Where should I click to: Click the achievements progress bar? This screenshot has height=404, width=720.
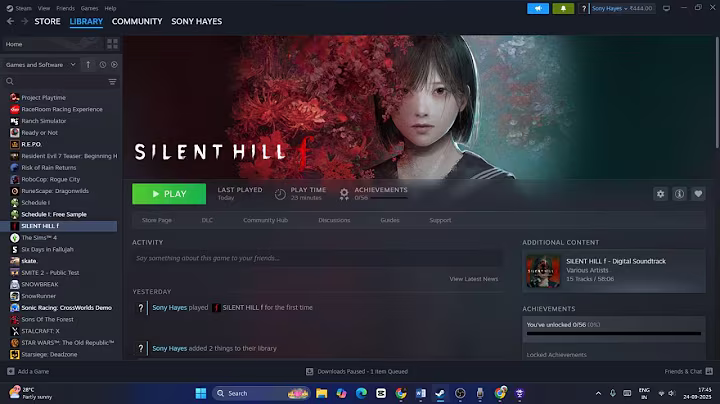(613, 333)
